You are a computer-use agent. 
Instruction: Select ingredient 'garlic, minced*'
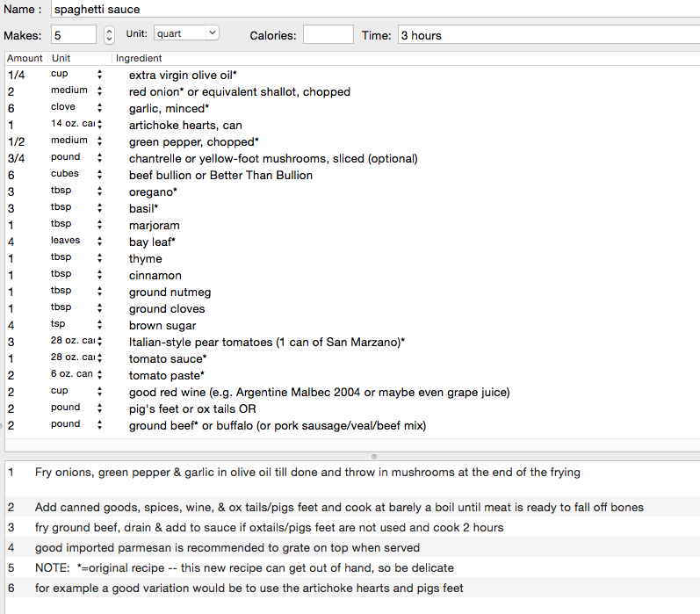click(169, 109)
